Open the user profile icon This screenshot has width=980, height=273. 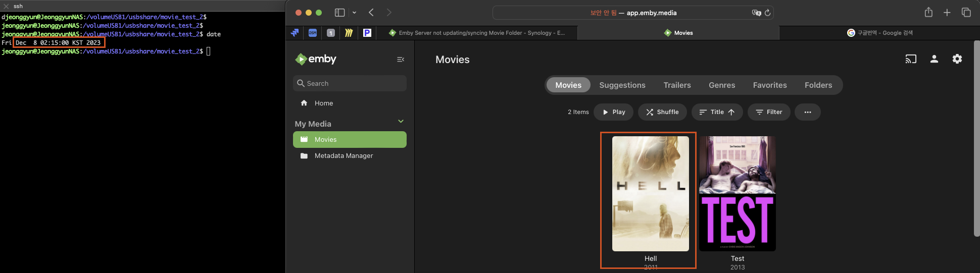934,59
